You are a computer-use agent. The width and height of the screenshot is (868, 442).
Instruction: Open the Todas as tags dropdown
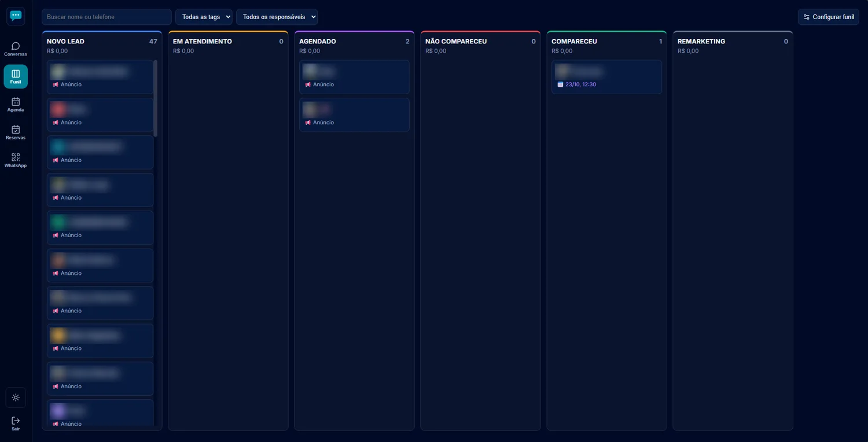[x=204, y=17]
